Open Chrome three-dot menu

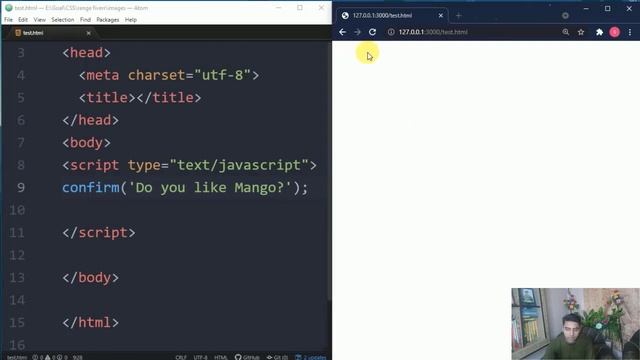click(x=630, y=32)
